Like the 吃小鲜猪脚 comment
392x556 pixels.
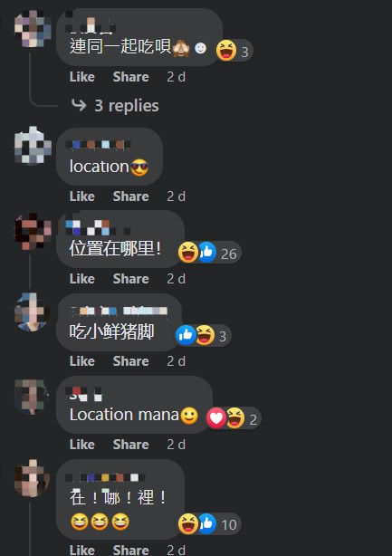click(x=82, y=361)
